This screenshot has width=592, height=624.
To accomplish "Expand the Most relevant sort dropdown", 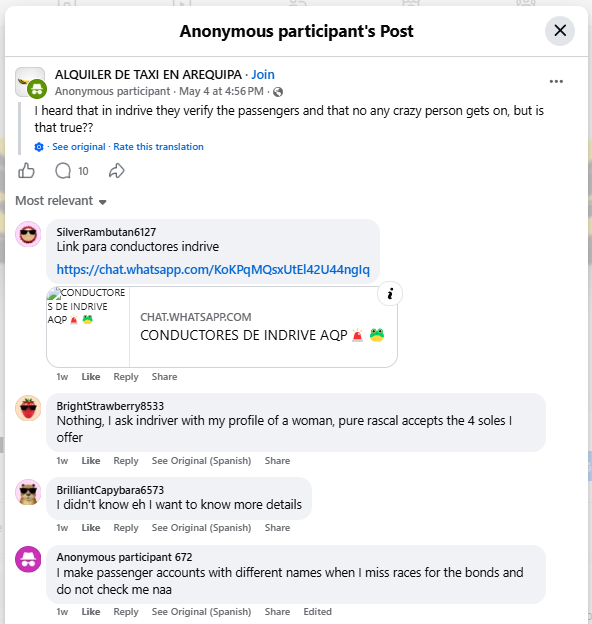I will click(61, 201).
